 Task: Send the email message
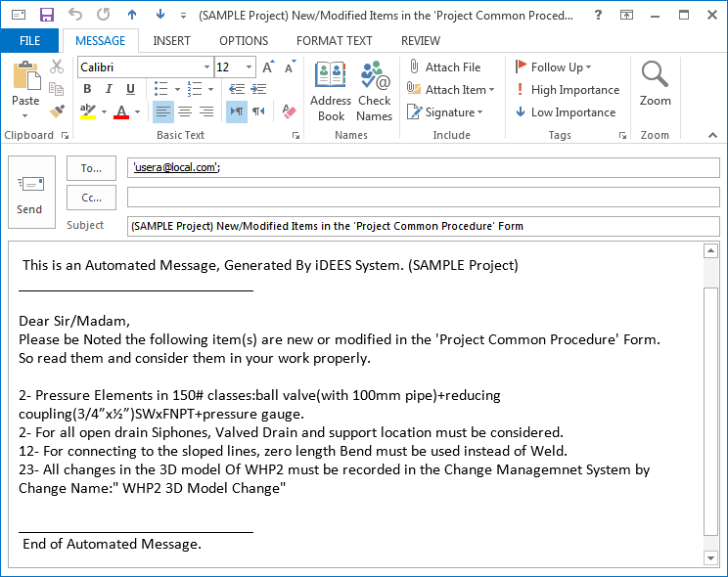point(31,193)
